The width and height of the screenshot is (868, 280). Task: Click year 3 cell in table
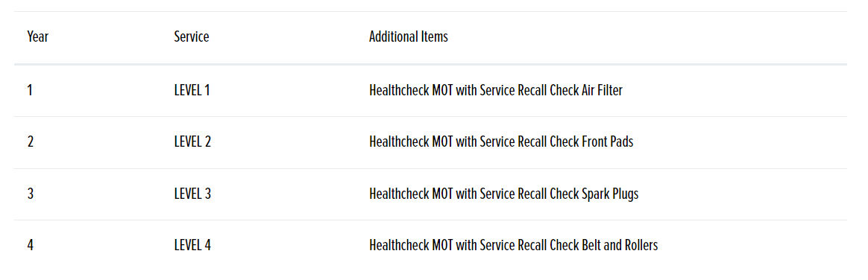pyautogui.click(x=31, y=194)
